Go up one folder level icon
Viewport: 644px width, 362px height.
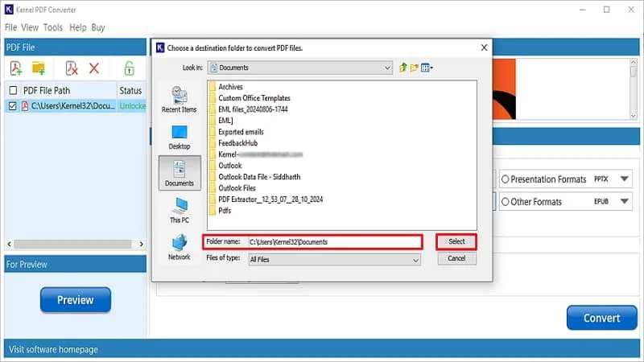click(x=403, y=68)
